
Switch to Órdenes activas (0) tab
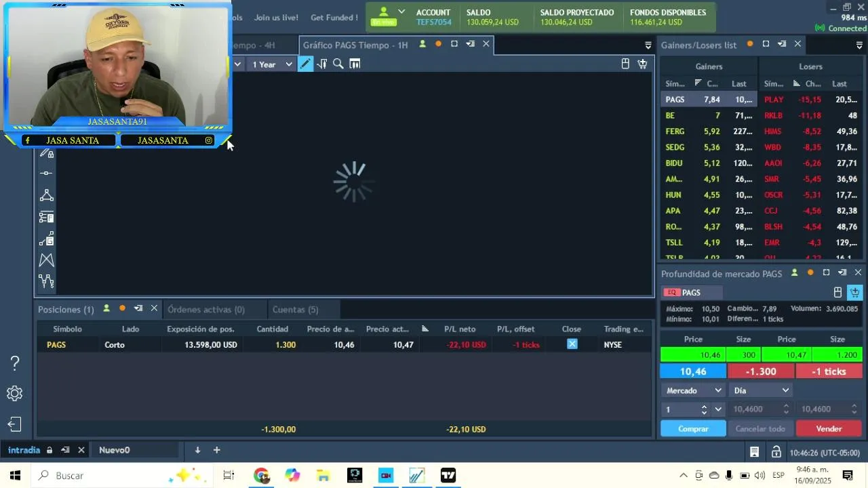tap(206, 309)
